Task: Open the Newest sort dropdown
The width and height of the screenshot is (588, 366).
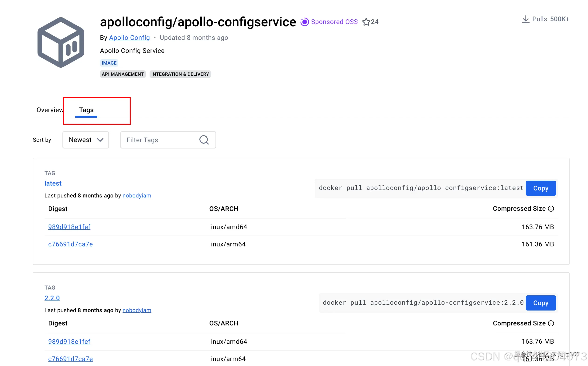Action: (x=86, y=140)
